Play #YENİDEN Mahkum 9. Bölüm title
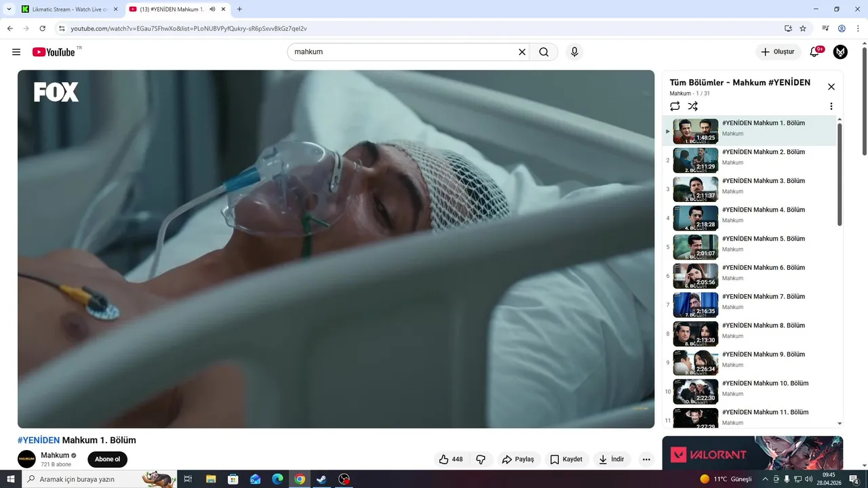Viewport: 868px width, 488px height. coord(764,354)
